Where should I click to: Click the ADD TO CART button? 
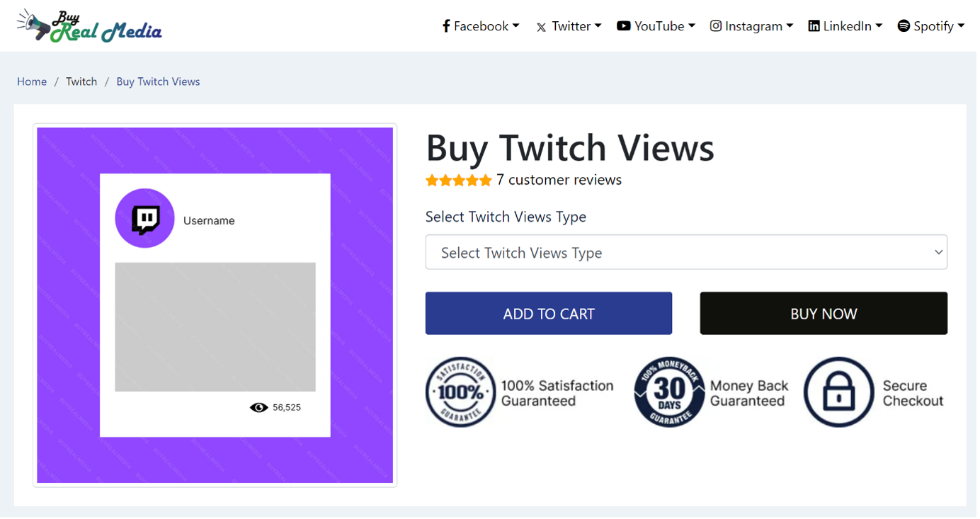[549, 314]
